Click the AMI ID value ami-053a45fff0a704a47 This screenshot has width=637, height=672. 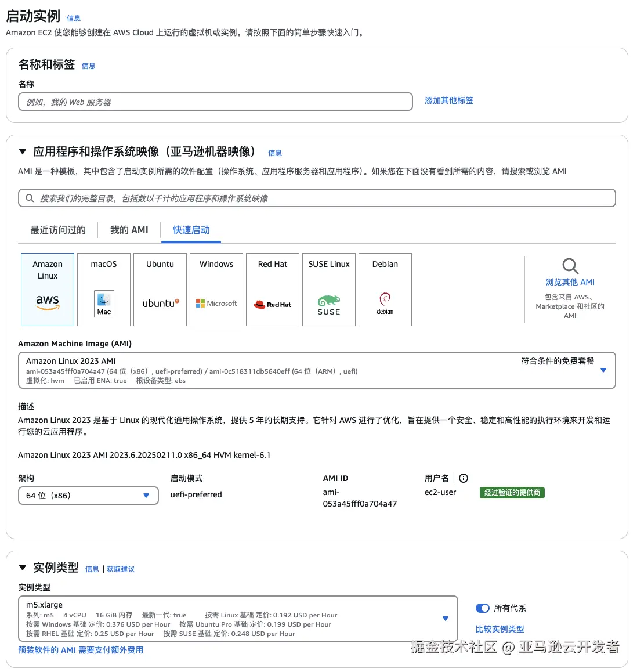[360, 498]
